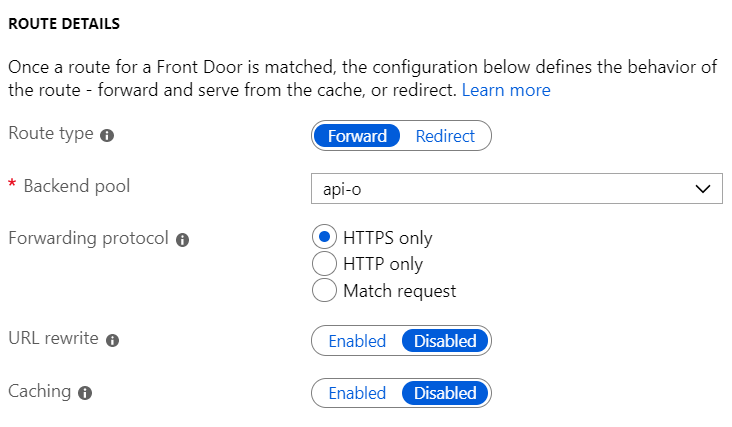Choose HTTP only forwarding protocol
Image resolution: width=732 pixels, height=427 pixels.
point(324,264)
